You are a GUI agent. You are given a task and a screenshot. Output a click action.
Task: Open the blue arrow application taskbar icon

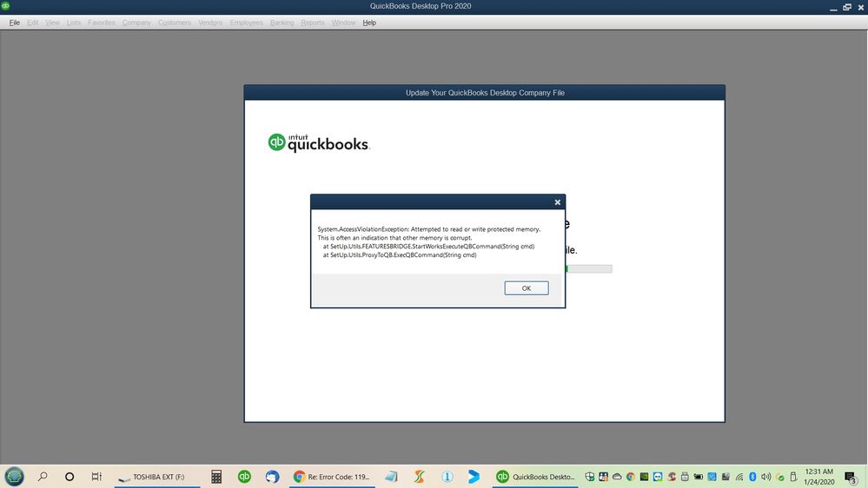click(x=474, y=477)
